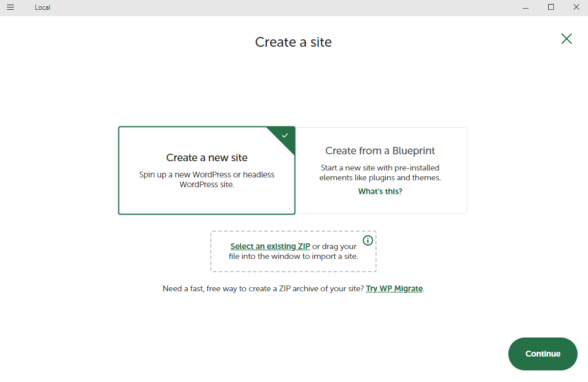This screenshot has height=382, width=588.
Task: Select the Create a new site card
Action: point(207,170)
